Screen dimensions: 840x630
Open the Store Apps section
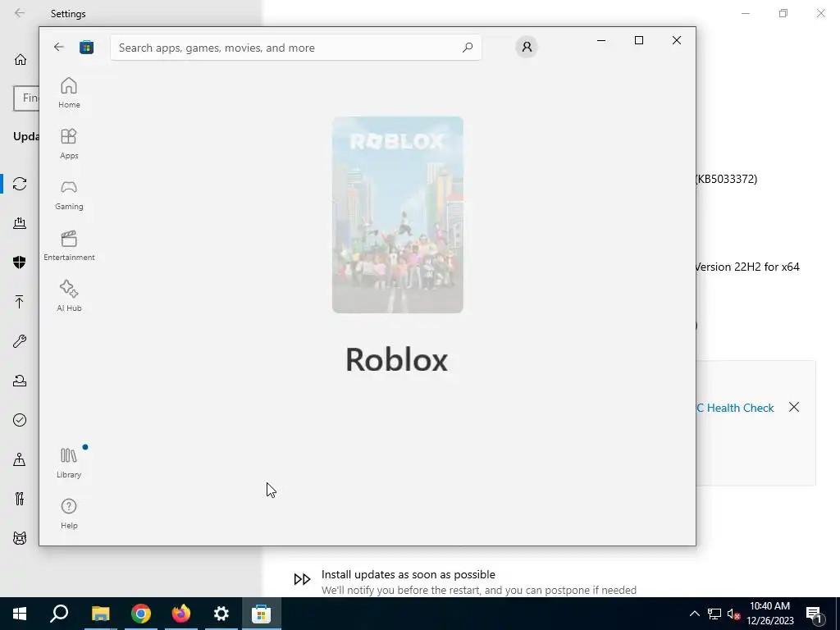[x=69, y=144]
